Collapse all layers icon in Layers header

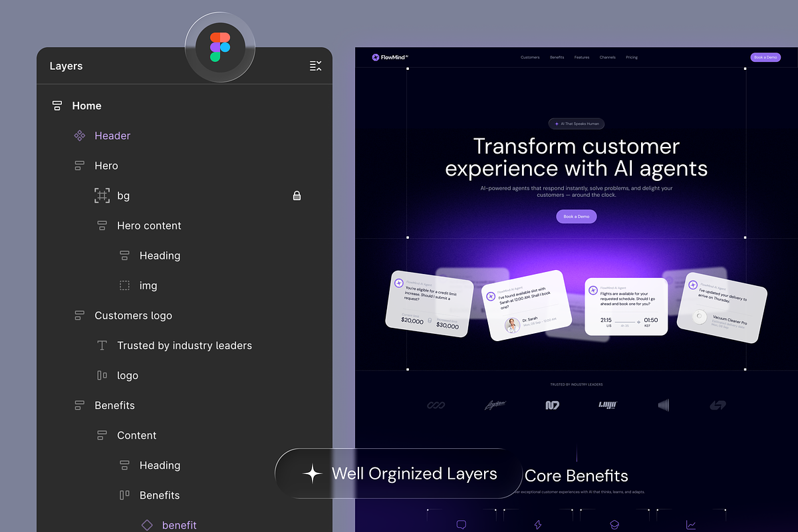(316, 66)
